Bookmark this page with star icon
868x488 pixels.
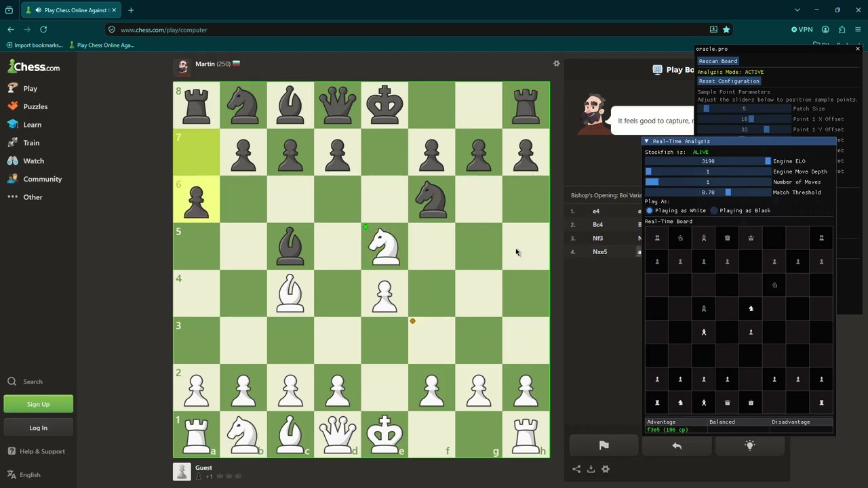[726, 30]
